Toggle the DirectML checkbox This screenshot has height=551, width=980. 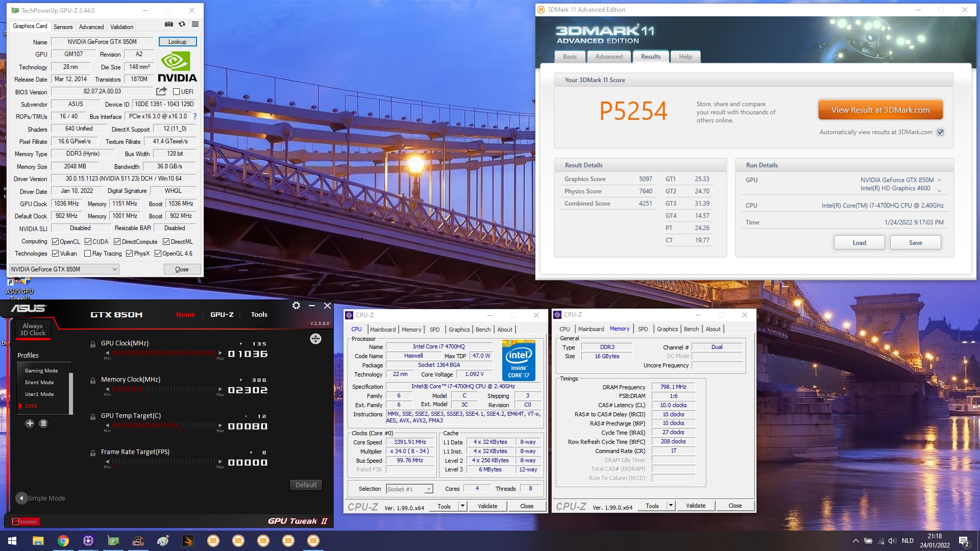pyautogui.click(x=166, y=242)
